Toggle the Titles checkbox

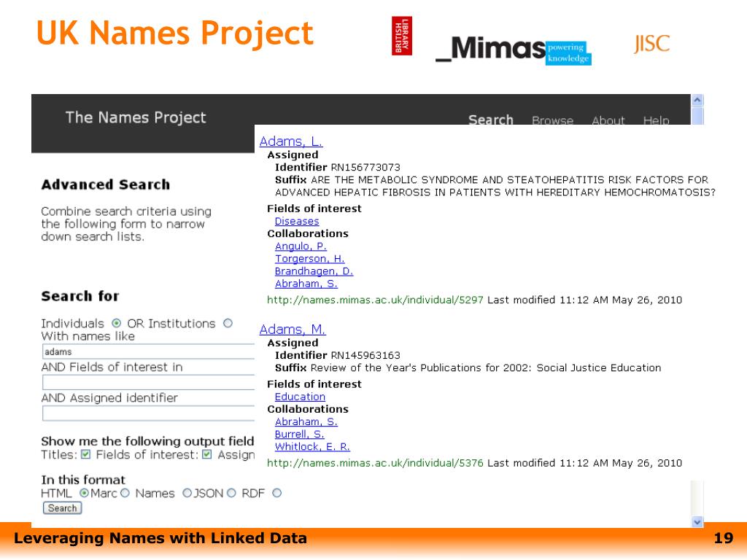point(86,454)
